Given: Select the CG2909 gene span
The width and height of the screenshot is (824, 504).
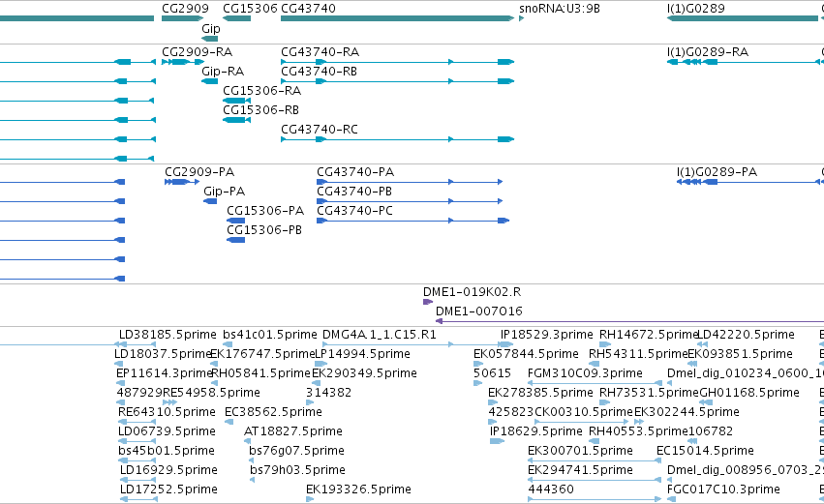Looking at the screenshot, I should (182, 18).
